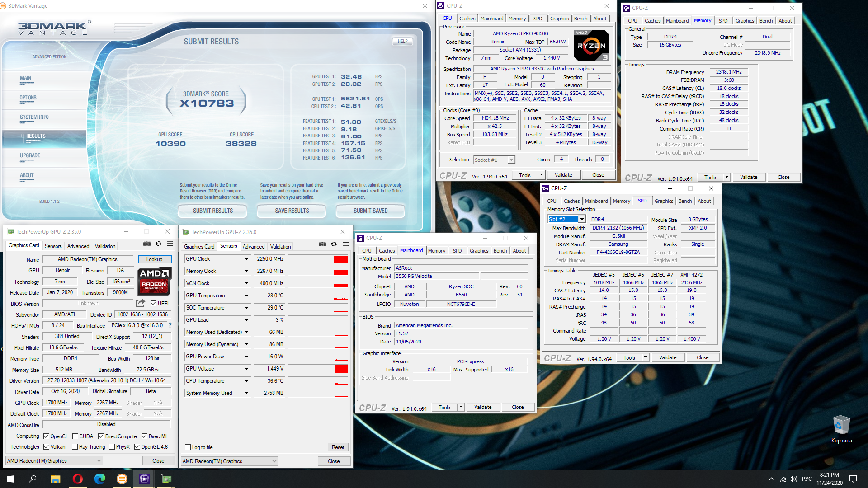
Task: Click the Help button in 3DMark
Action: 402,41
